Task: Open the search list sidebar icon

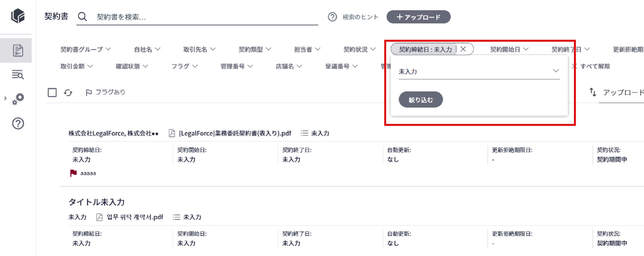Action: click(18, 75)
